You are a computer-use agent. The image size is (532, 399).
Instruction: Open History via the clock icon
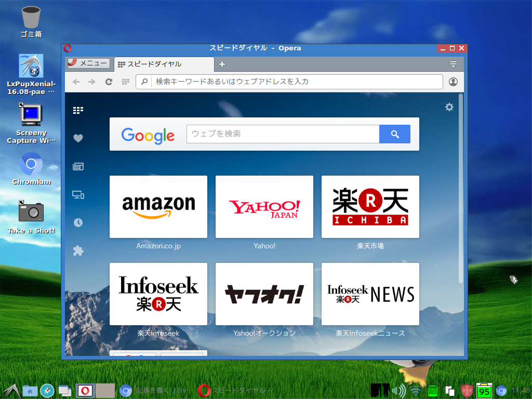pyautogui.click(x=78, y=222)
